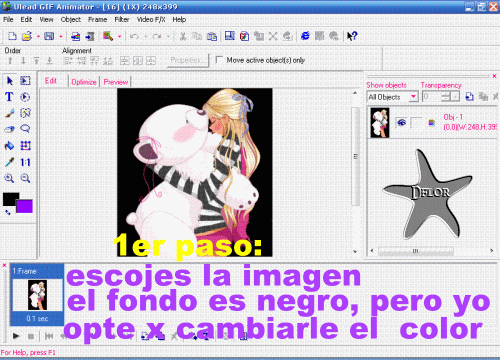The height and width of the screenshot is (360, 500).
Task: Switch to the Edit tab
Action: [x=51, y=81]
